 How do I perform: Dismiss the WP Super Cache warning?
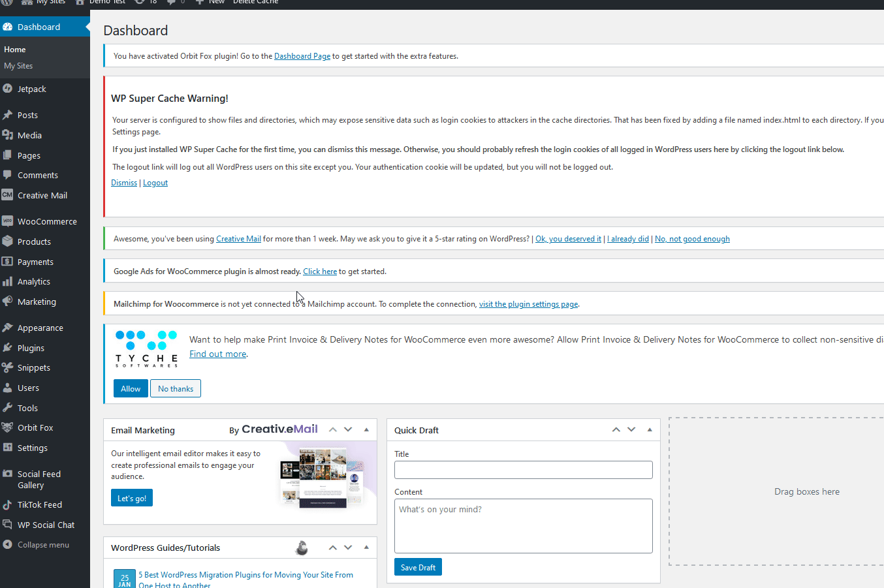point(124,183)
